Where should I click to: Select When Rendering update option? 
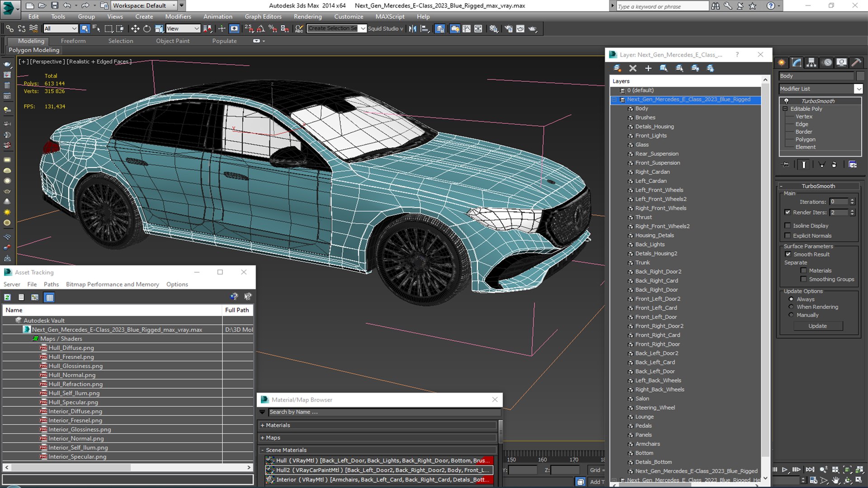pos(791,307)
